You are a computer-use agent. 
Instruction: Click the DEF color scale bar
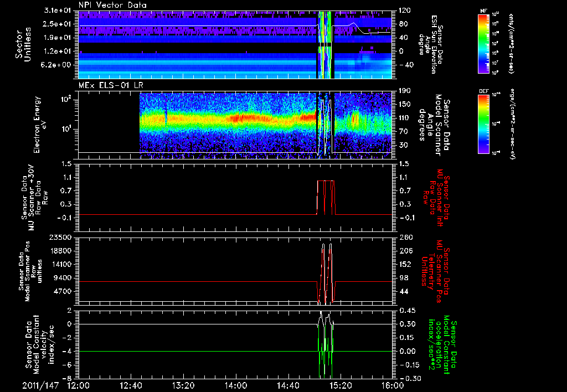pyautogui.click(x=483, y=124)
